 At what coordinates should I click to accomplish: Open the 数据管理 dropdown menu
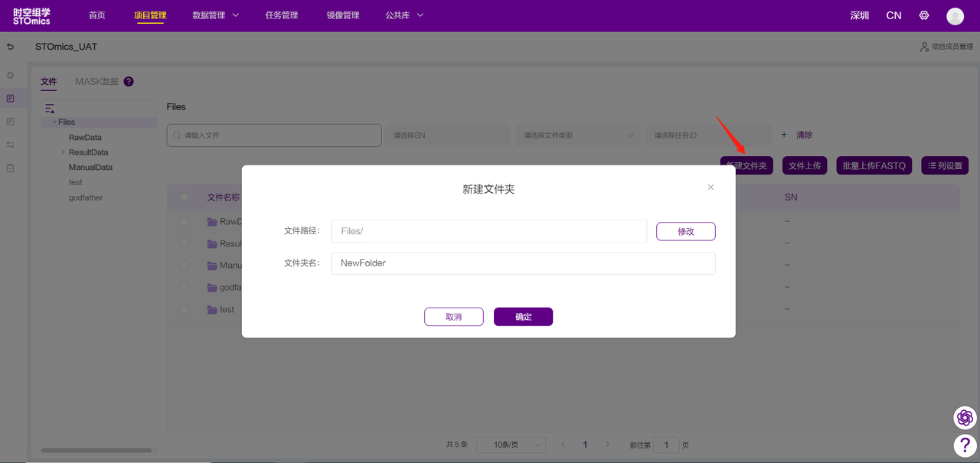[x=215, y=15]
